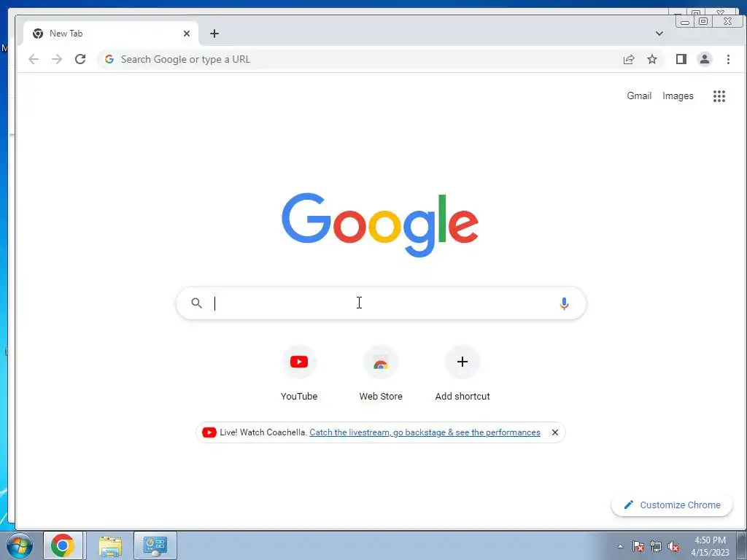Reload the page with the refresh icon

(x=80, y=59)
